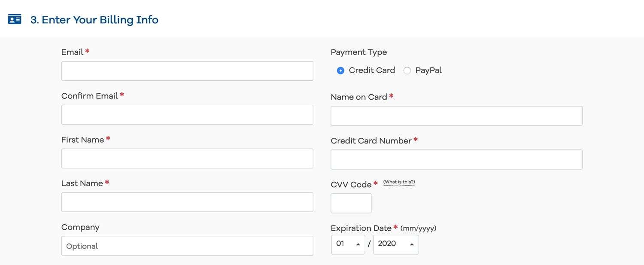The height and width of the screenshot is (265, 644).
Task: Focus the optional Company field
Action: tap(187, 246)
